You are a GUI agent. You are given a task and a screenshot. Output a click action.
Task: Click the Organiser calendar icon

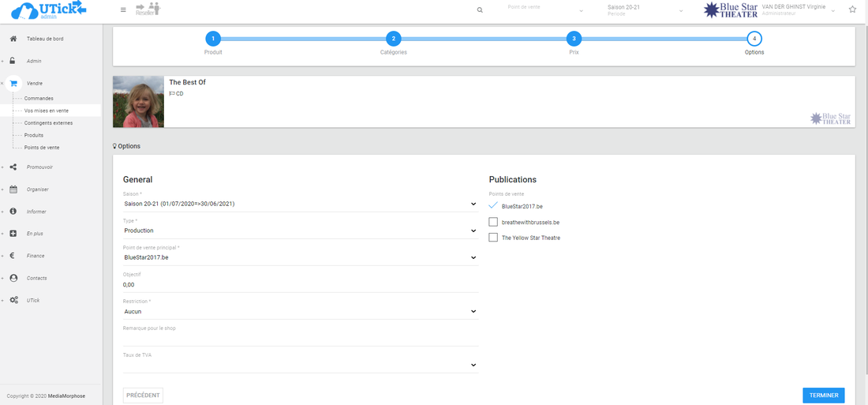[13, 189]
